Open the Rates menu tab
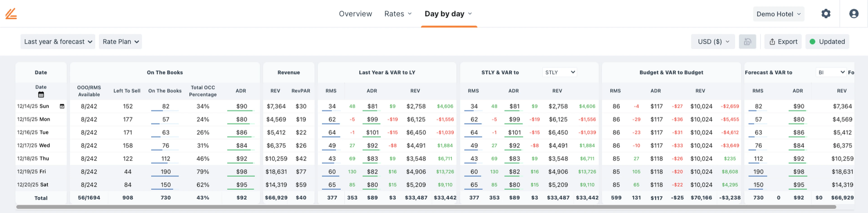Viewport: 868px width, 213px height. pyautogui.click(x=398, y=14)
